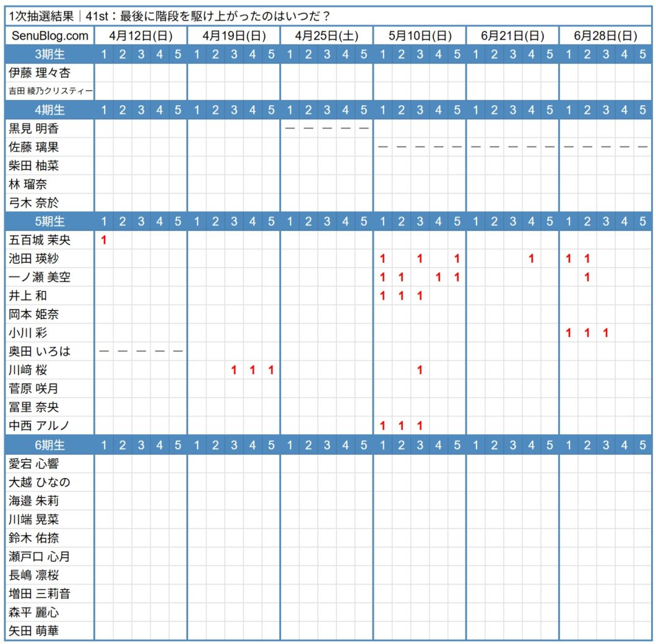Screen dimensions: 656x644
Task: Select the 4月12日(日) date header
Action: point(140,35)
